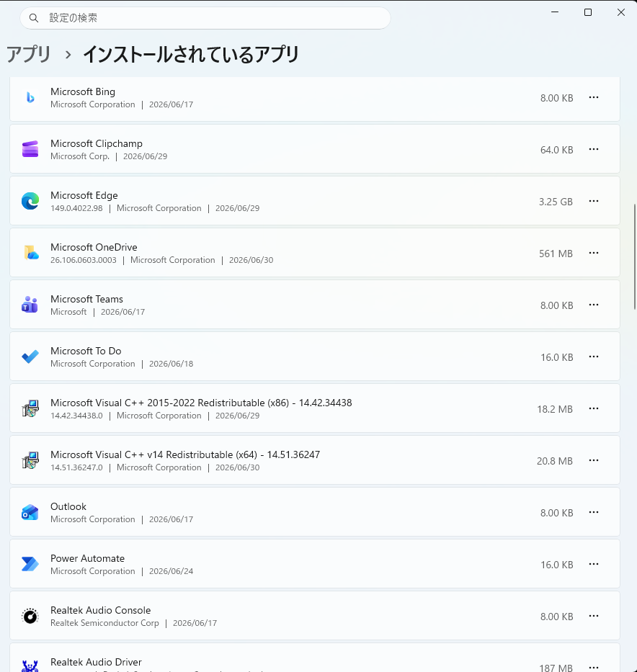The height and width of the screenshot is (672, 637).
Task: Click the 3.25 GB size of Edge
Action: click(x=556, y=202)
